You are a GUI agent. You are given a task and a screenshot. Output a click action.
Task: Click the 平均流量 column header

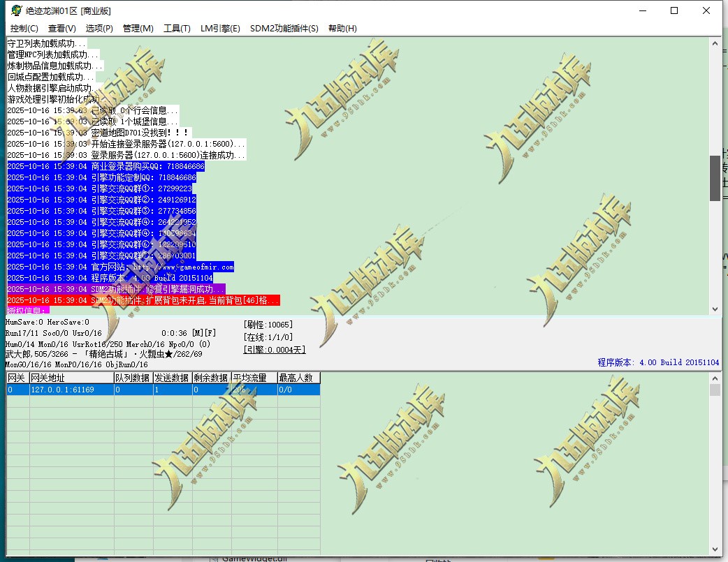(x=254, y=378)
